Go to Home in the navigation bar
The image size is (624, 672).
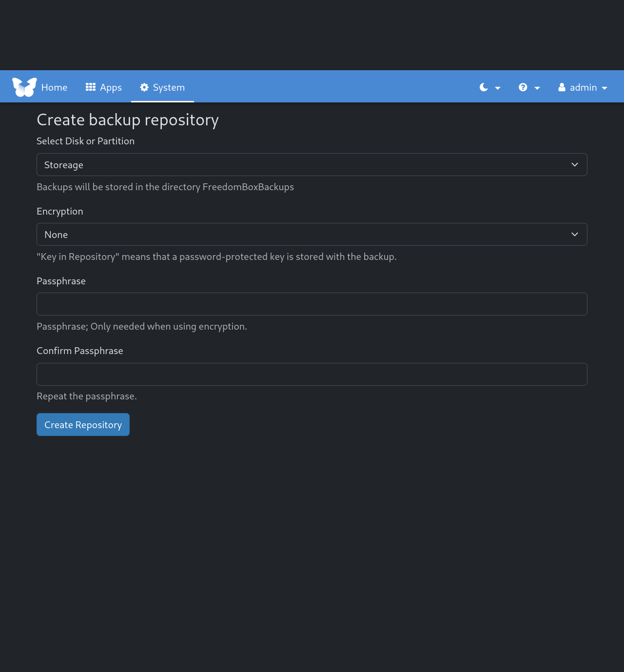(x=54, y=87)
